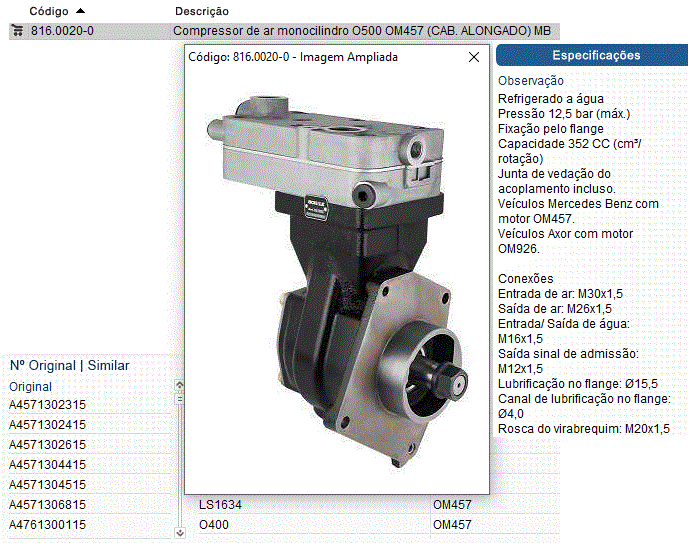Viewport: 688px width, 543px height.
Task: Select original number A4571306815
Action: [48, 505]
